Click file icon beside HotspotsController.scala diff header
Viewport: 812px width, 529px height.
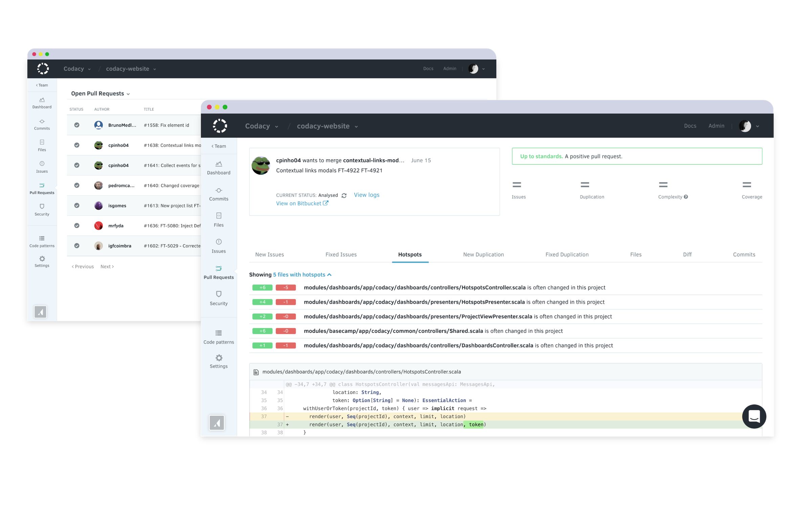tap(256, 372)
